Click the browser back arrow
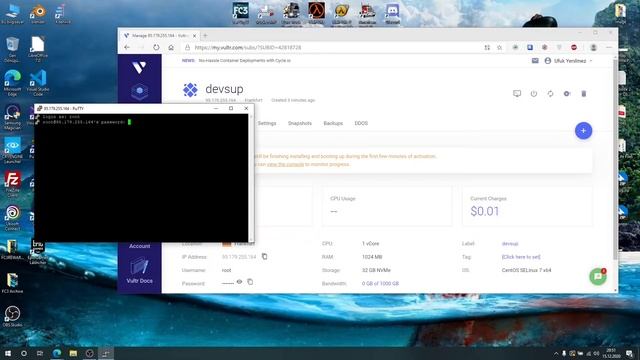Viewport: 640px width, 360px height. tap(127, 47)
